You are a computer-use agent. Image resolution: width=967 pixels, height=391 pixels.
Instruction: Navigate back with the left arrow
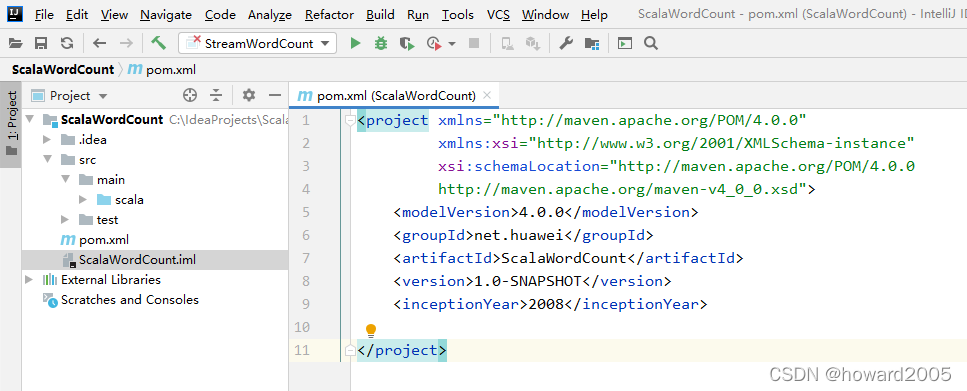(x=99, y=43)
